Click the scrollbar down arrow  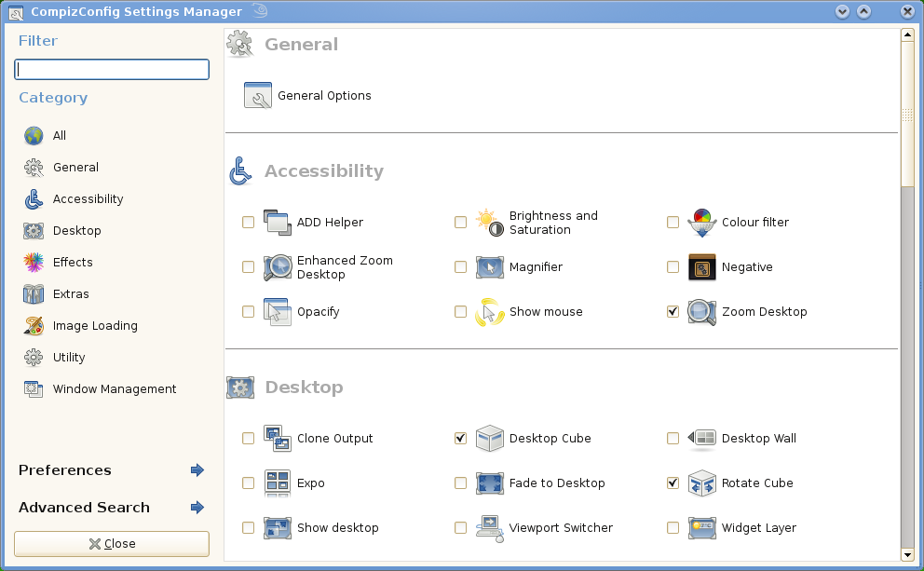pos(907,554)
